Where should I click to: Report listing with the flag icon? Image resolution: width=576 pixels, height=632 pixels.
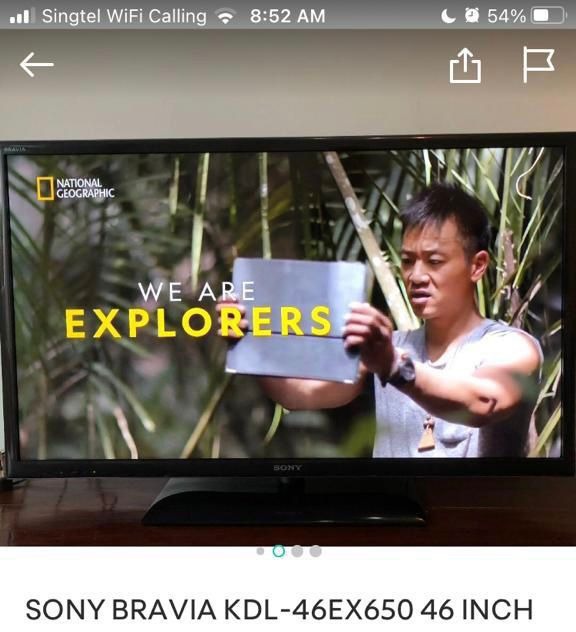[539, 65]
